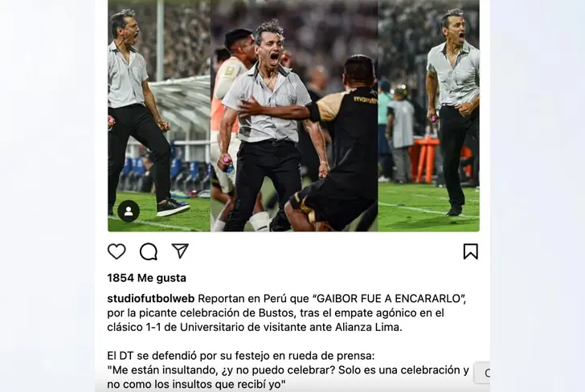The width and height of the screenshot is (585, 392).
Task: Click the "GAIBOR FUE A ENCARARLO" quoted text
Action: tap(389, 299)
